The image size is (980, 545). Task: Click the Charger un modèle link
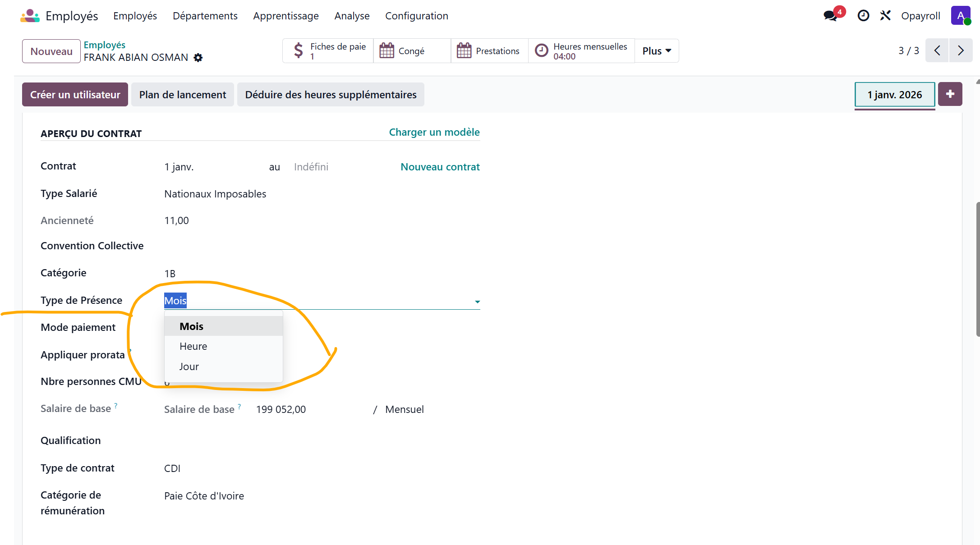pyautogui.click(x=434, y=132)
